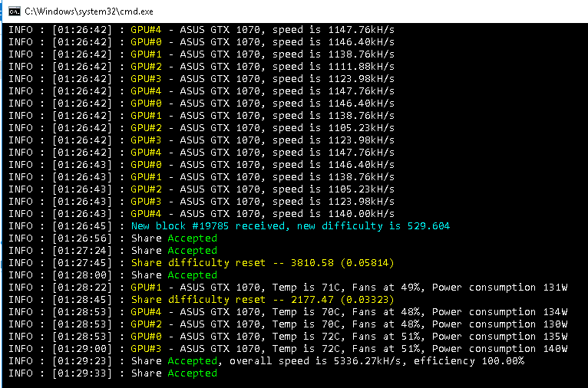The height and width of the screenshot is (388, 588).
Task: Click the 70C temperature on the GPU#4 line
Action: pyautogui.click(x=331, y=311)
